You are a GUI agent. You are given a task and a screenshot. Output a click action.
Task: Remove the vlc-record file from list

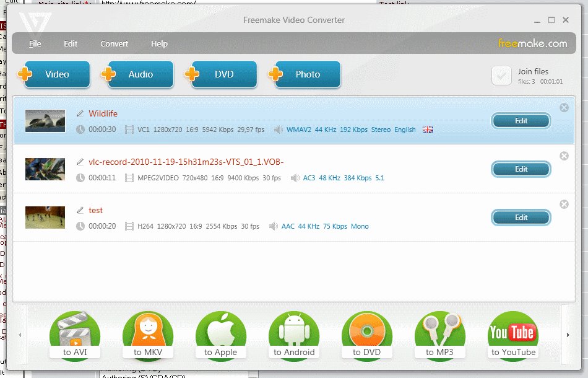coord(564,156)
